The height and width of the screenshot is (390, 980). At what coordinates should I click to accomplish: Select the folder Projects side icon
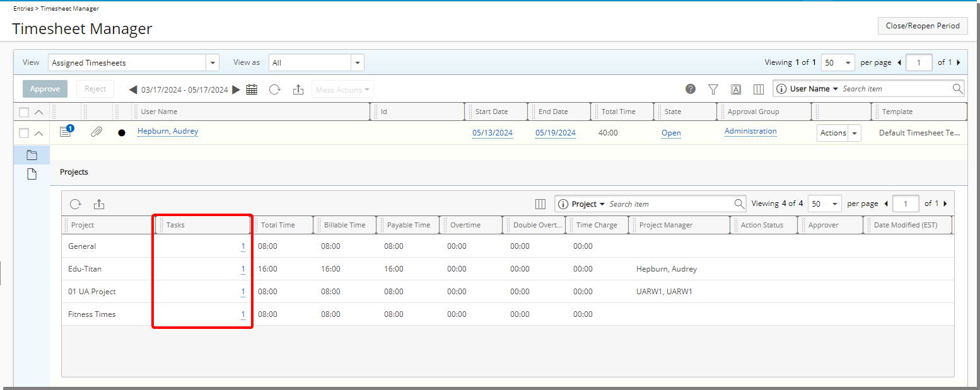coord(32,155)
